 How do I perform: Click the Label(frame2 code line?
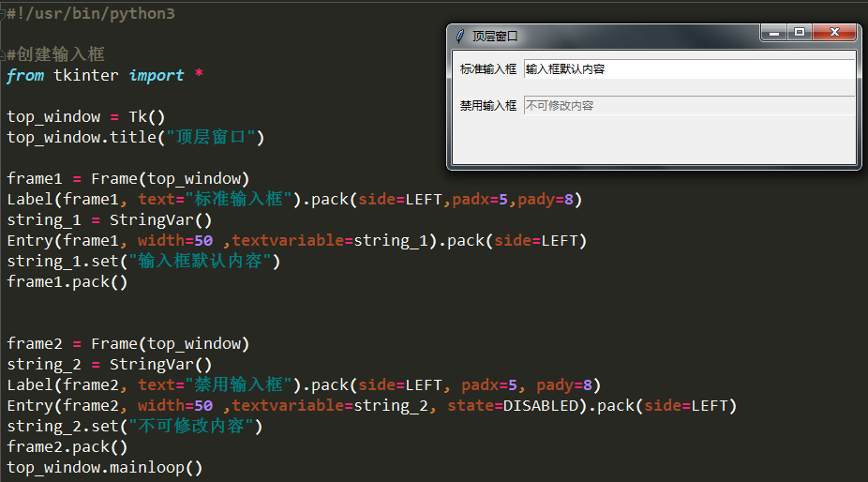pyautogui.click(x=304, y=384)
